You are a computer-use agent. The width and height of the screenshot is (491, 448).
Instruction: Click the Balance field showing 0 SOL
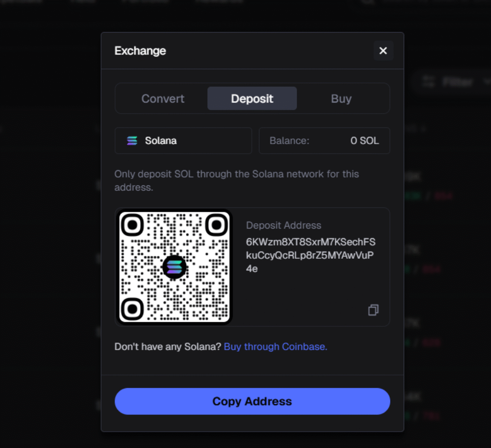[324, 140]
